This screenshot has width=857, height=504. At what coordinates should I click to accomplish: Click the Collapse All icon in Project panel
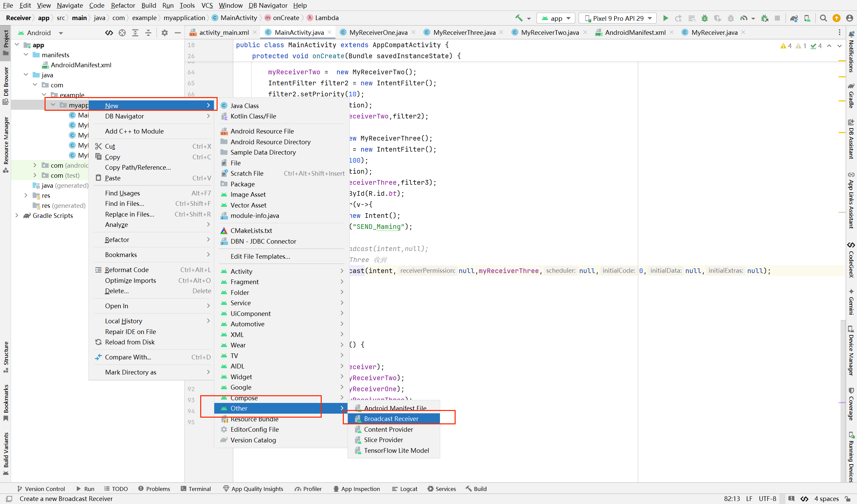tap(148, 33)
